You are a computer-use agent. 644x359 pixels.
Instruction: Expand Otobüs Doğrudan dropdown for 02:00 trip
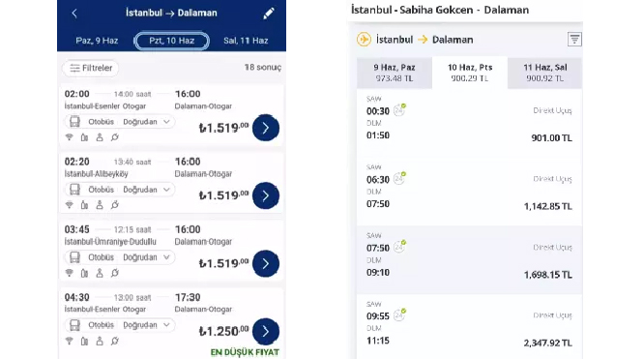tap(120, 122)
